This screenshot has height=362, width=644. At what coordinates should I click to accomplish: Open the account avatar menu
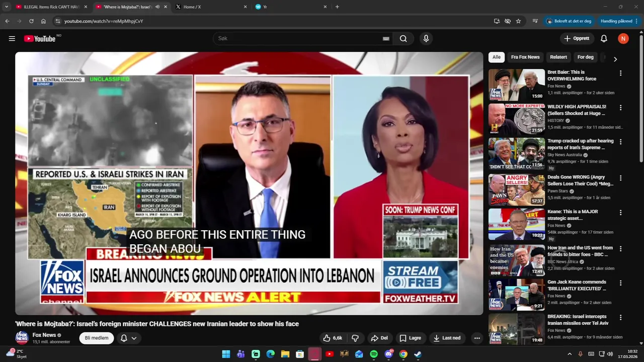(623, 39)
